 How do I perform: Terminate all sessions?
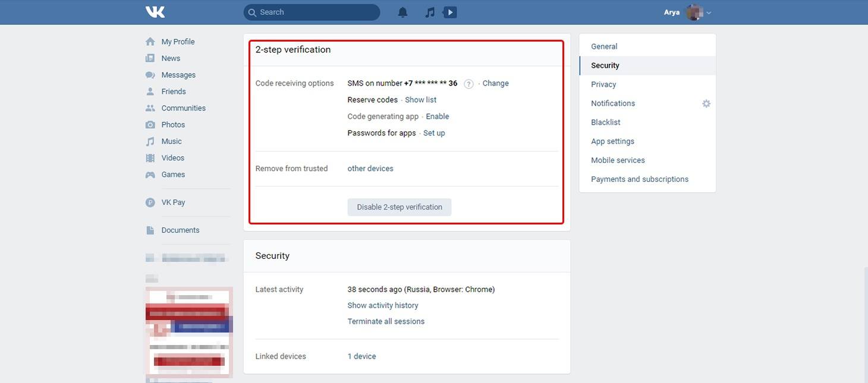click(386, 321)
